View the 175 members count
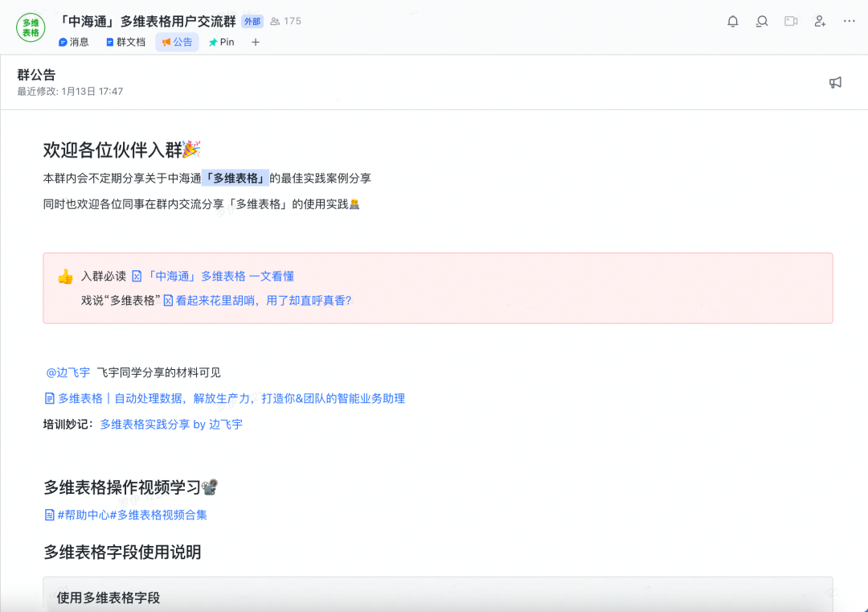Image resolution: width=868 pixels, height=612 pixels. (285, 21)
